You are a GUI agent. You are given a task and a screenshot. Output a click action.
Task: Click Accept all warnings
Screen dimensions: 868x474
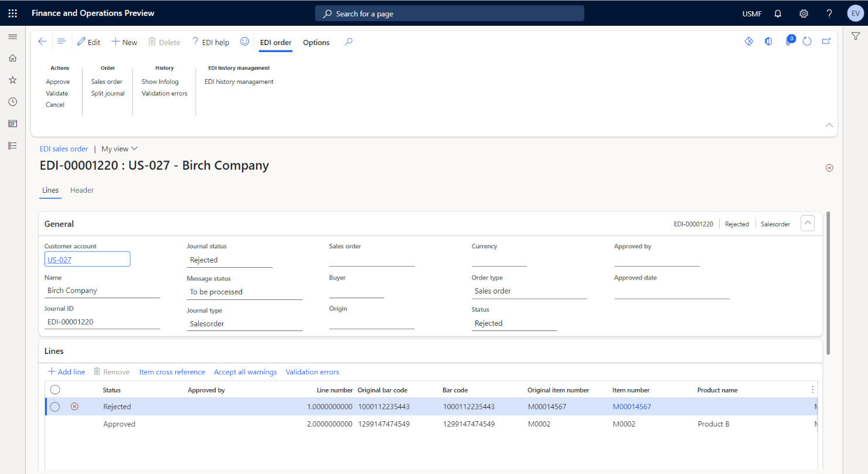pos(245,371)
